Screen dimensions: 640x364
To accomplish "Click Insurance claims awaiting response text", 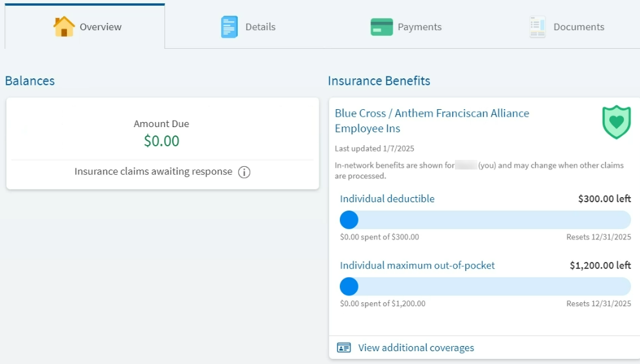I will [x=153, y=171].
